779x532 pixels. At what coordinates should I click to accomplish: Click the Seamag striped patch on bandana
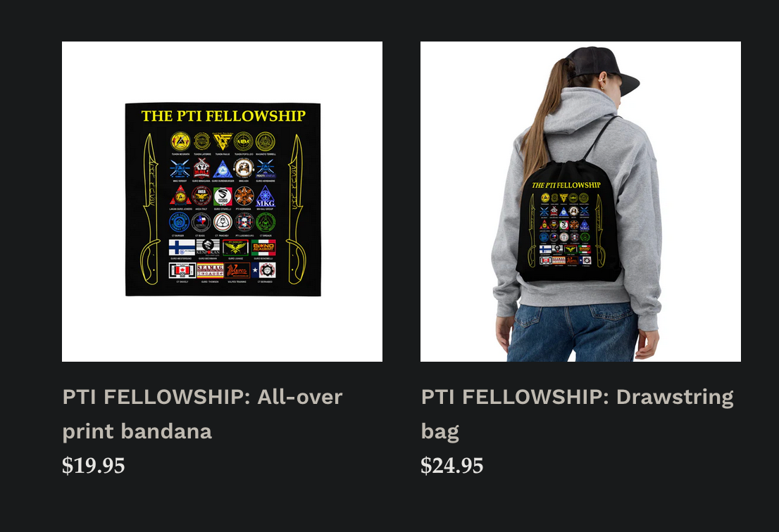[x=210, y=270]
